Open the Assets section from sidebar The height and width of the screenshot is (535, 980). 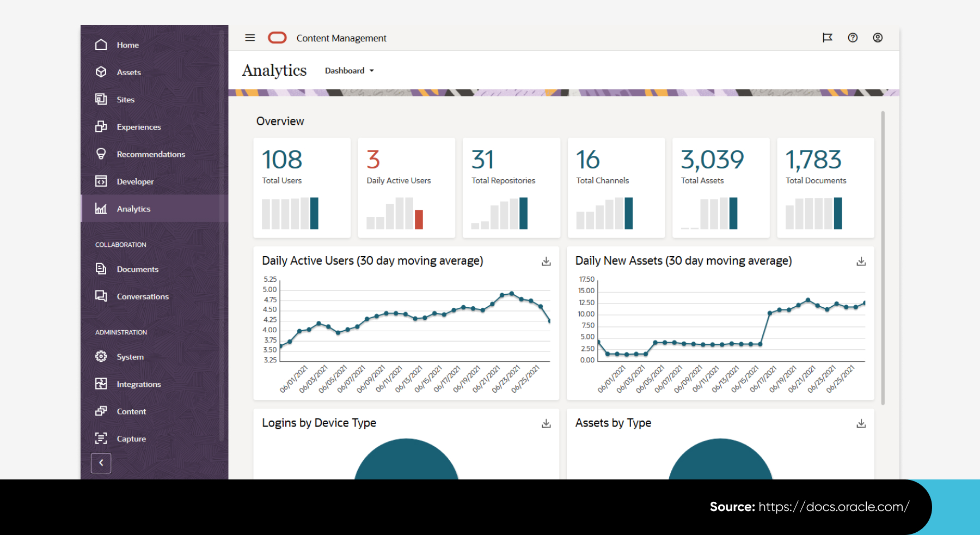128,72
